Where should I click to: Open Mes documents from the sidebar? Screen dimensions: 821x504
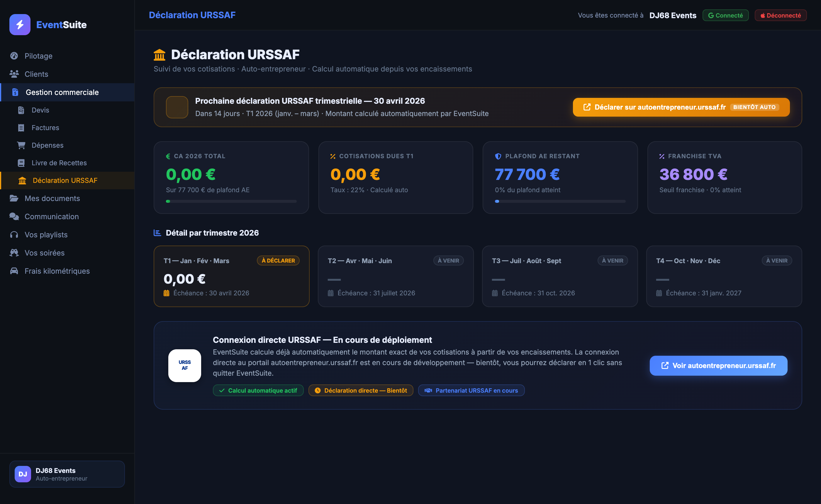52,198
